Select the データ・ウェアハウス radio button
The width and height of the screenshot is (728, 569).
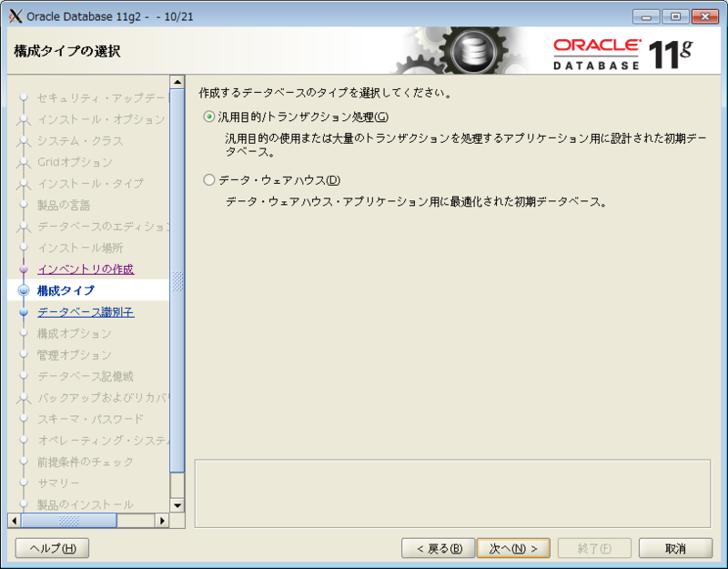210,178
